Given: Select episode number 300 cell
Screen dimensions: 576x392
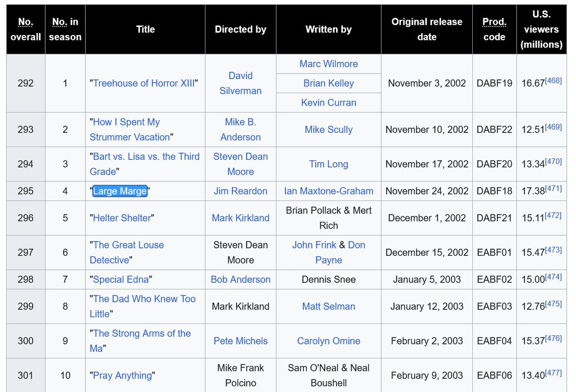Looking at the screenshot, I should (26, 341).
